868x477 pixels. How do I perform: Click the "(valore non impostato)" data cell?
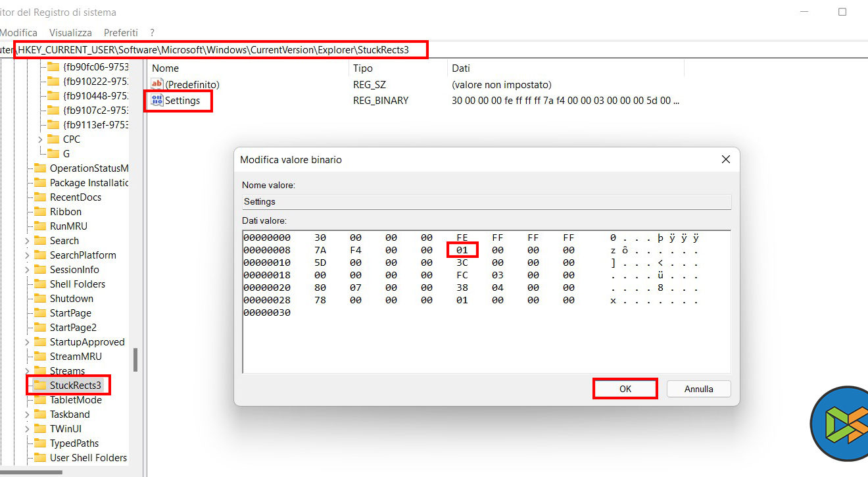click(x=502, y=84)
